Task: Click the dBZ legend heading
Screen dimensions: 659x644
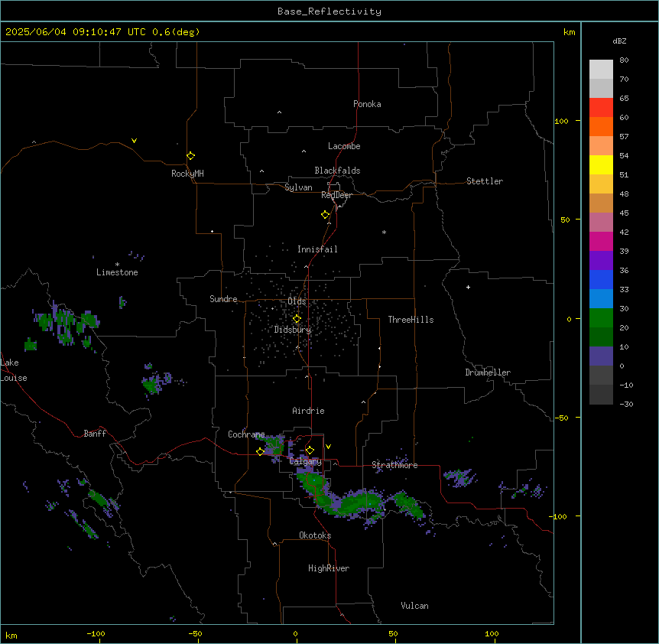Action: tap(619, 41)
